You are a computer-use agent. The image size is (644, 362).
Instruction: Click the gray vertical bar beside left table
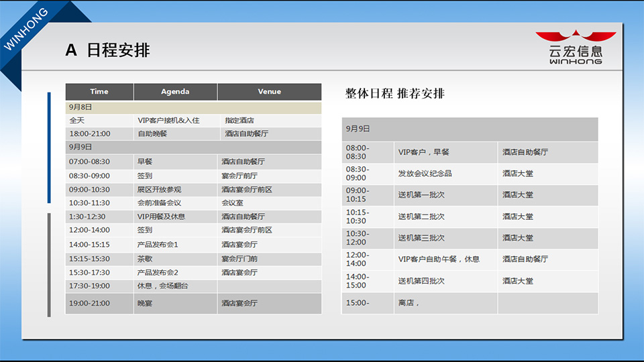49,265
